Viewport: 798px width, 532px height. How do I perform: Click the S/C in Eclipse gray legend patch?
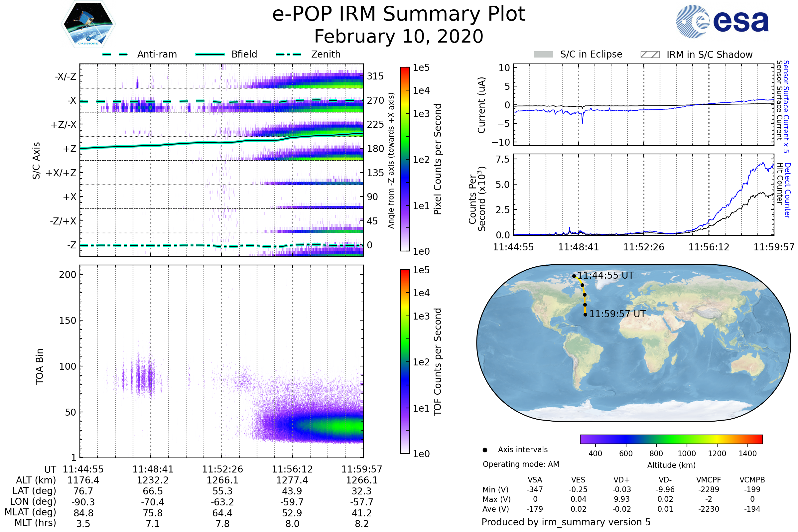coord(543,55)
